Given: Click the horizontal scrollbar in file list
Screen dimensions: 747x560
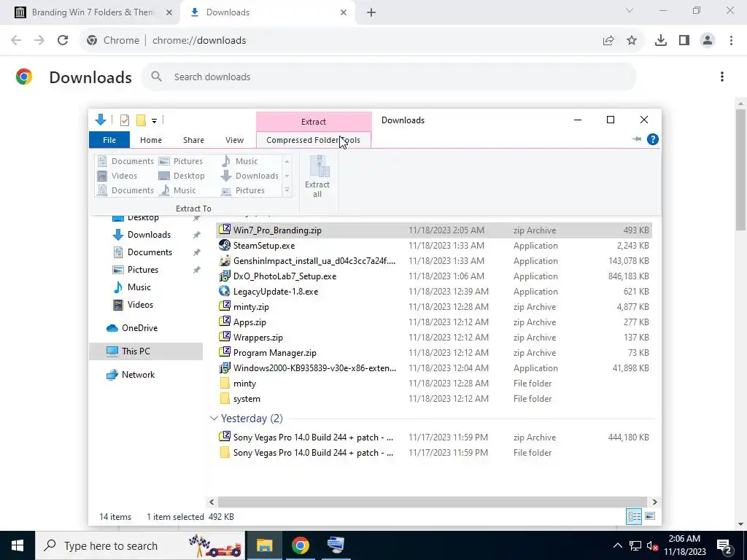Looking at the screenshot, I should pyautogui.click(x=432, y=502).
